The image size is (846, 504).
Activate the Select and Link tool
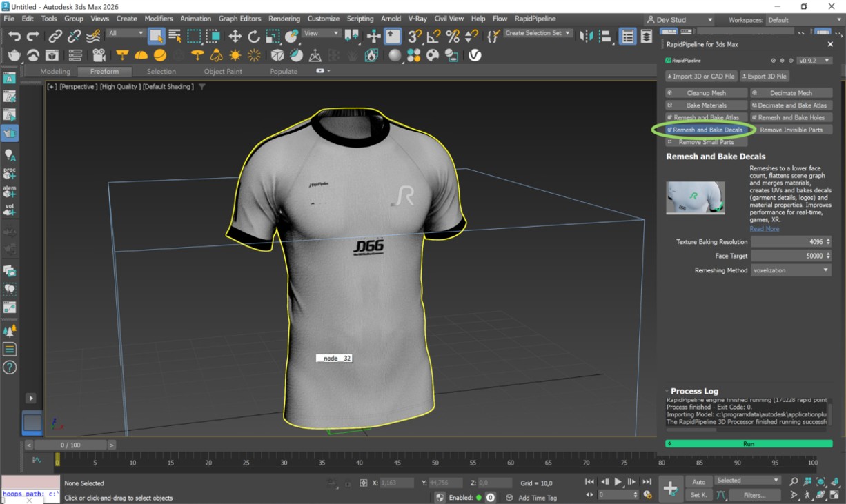(55, 37)
